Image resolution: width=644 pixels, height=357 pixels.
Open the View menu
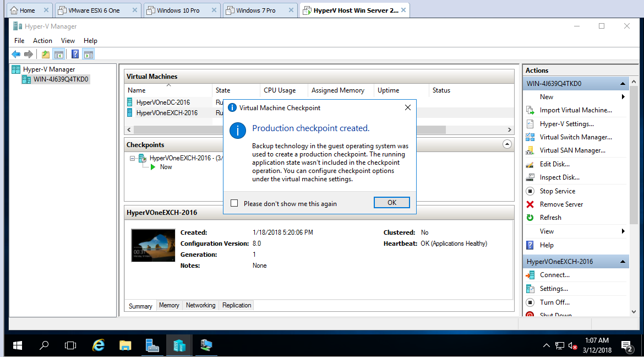coord(68,41)
